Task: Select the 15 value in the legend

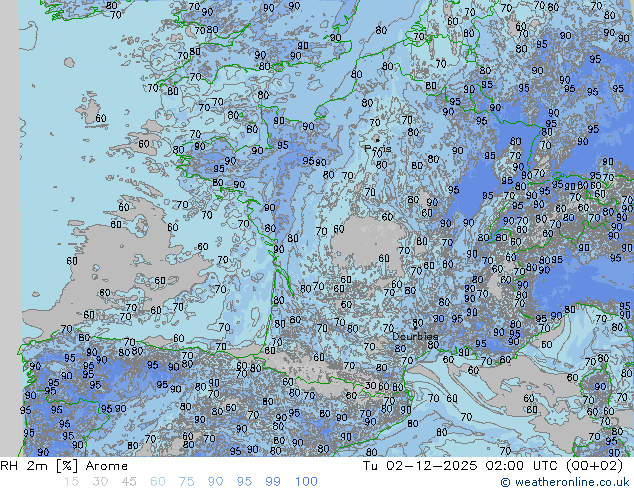Action: click(x=71, y=482)
